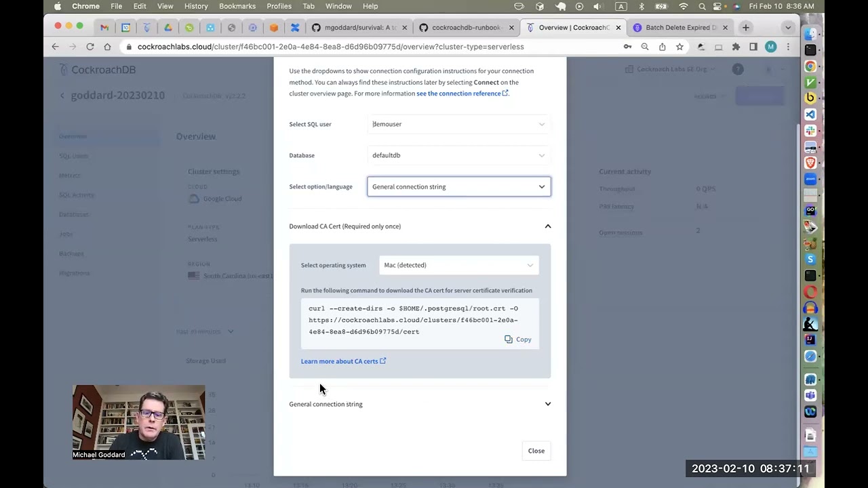The width and height of the screenshot is (868, 488).
Task: Click the Copy button for the curl command
Action: [518, 340]
